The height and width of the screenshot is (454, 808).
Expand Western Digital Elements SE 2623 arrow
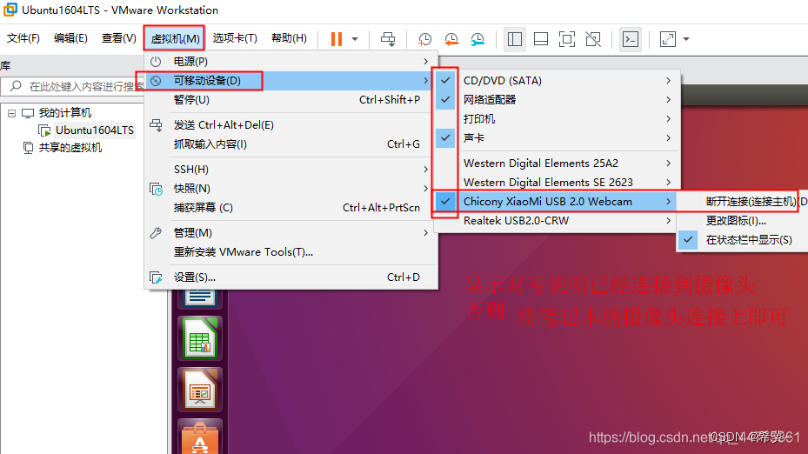tap(668, 182)
